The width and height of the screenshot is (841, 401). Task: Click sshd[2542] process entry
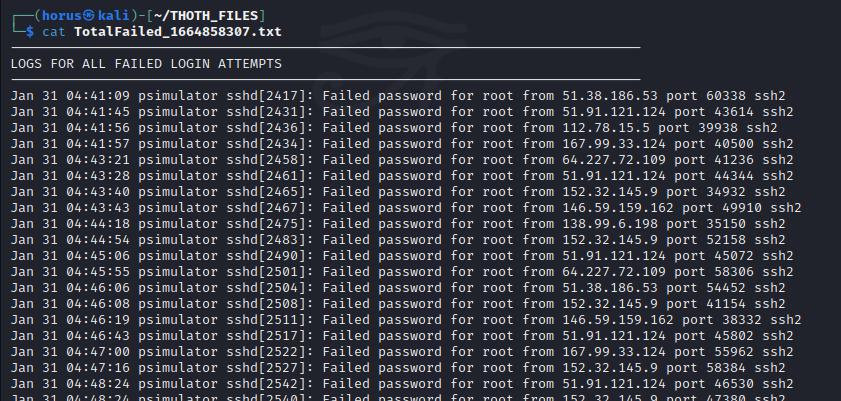click(270, 384)
